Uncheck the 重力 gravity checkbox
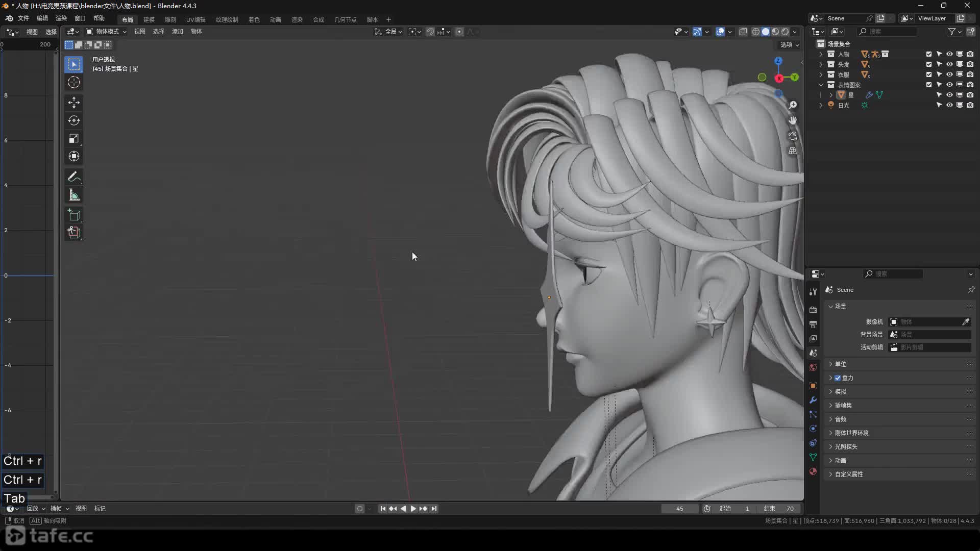Viewport: 980px width, 551px height. [838, 378]
